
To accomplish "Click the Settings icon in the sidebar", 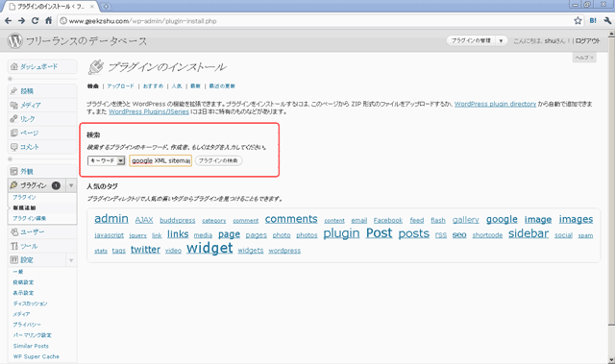I will pyautogui.click(x=14, y=259).
